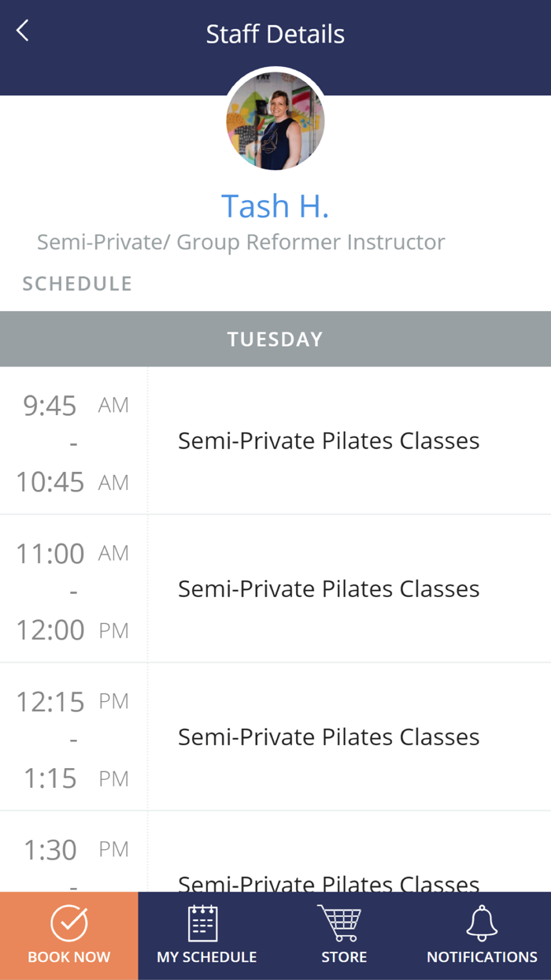Viewport: 551px width, 980px height.
Task: Switch to the My Schedule tab
Action: (204, 936)
